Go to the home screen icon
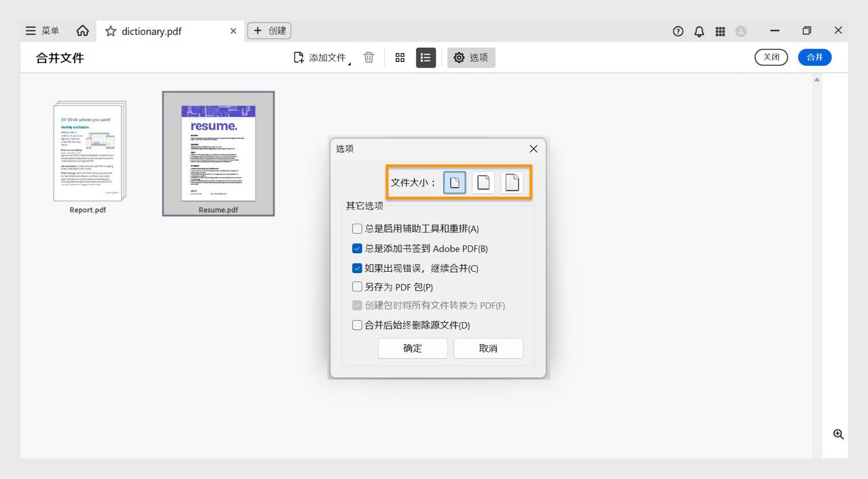Viewport: 868px width, 479px height. 82,30
